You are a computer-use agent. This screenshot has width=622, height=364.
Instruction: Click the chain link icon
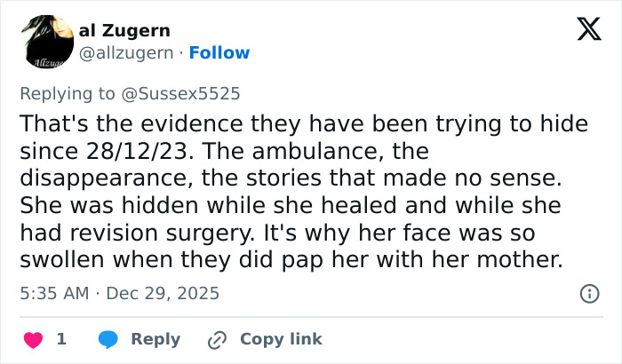point(217,339)
